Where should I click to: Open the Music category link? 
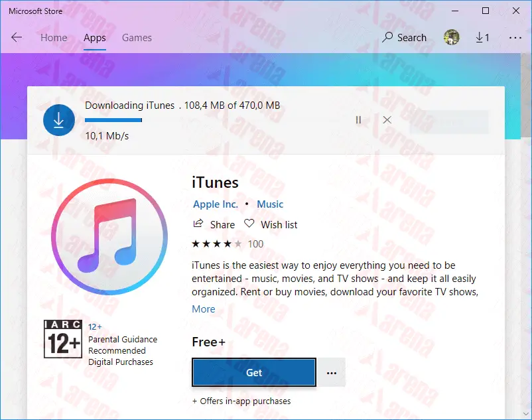(x=270, y=204)
